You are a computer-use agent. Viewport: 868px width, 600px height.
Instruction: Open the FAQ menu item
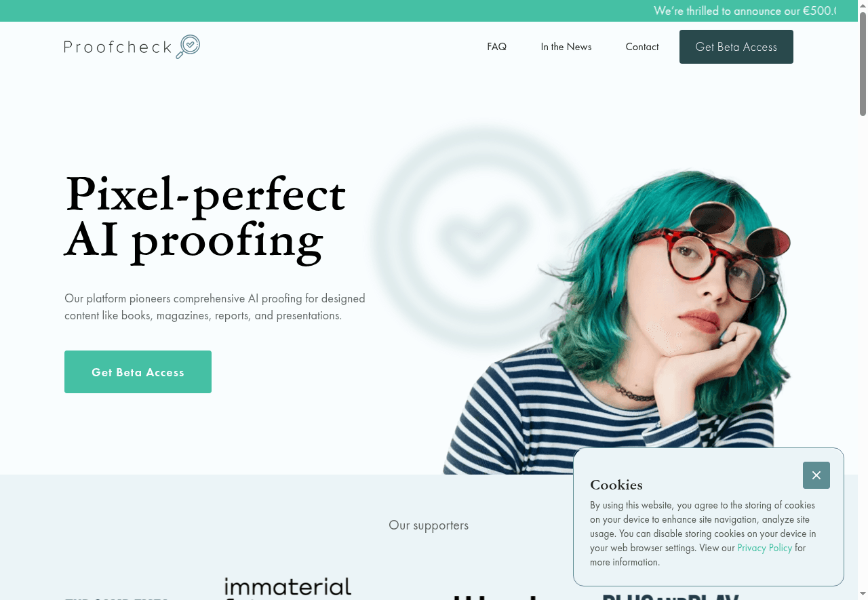tap(496, 47)
